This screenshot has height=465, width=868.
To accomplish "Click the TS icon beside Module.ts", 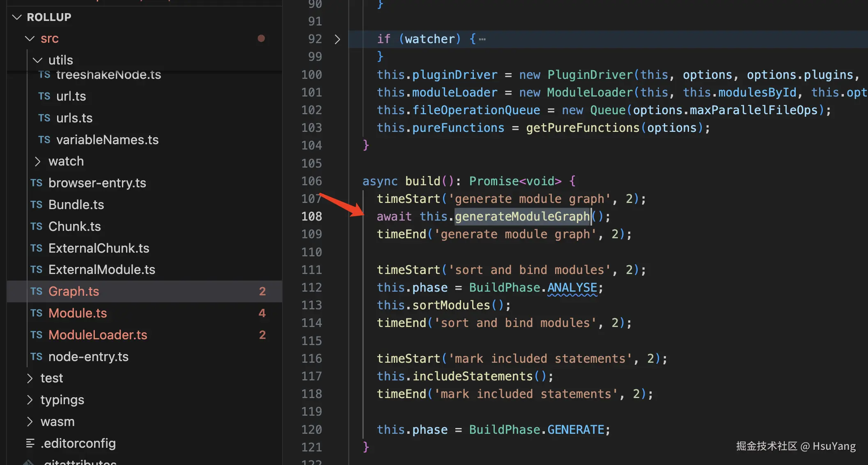I will pyautogui.click(x=36, y=313).
